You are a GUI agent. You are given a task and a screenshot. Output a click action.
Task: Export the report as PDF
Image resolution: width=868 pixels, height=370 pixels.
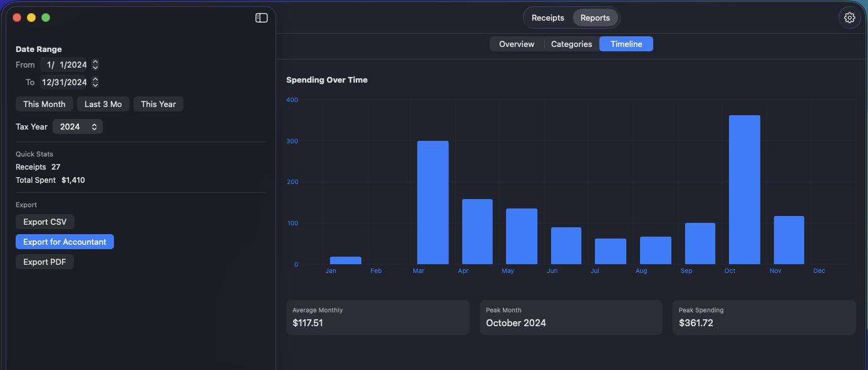pos(44,261)
